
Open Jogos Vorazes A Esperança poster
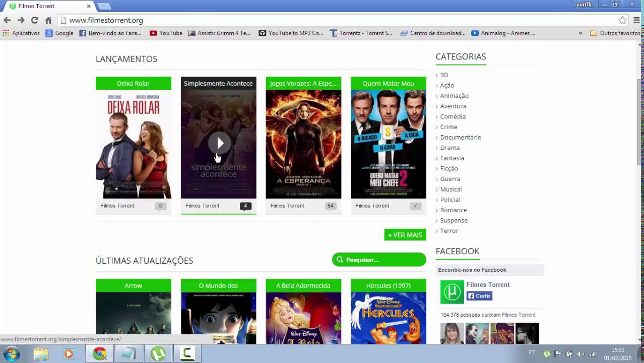[303, 144]
